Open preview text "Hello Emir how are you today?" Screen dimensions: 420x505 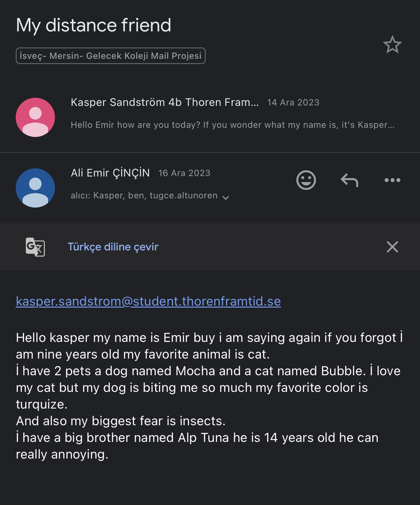[232, 125]
